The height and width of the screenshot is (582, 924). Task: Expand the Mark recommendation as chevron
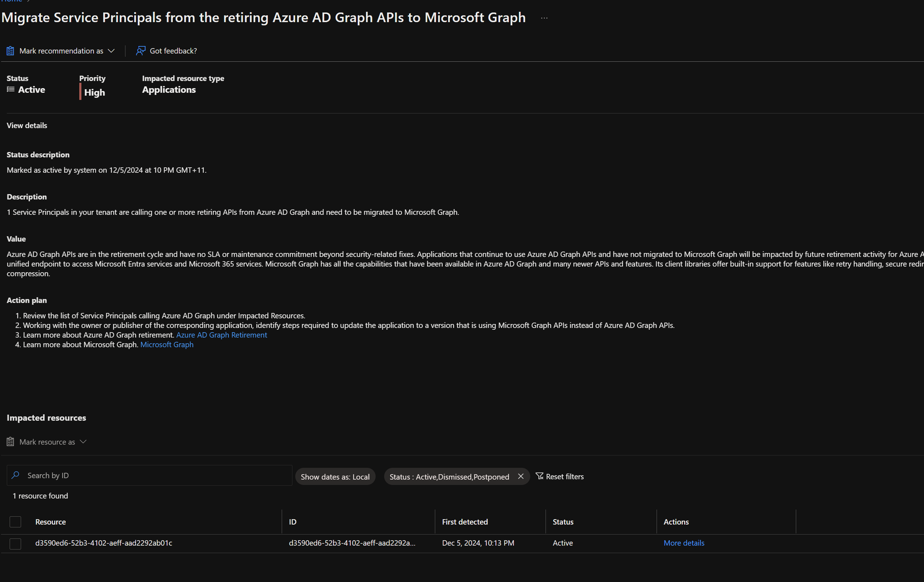111,51
